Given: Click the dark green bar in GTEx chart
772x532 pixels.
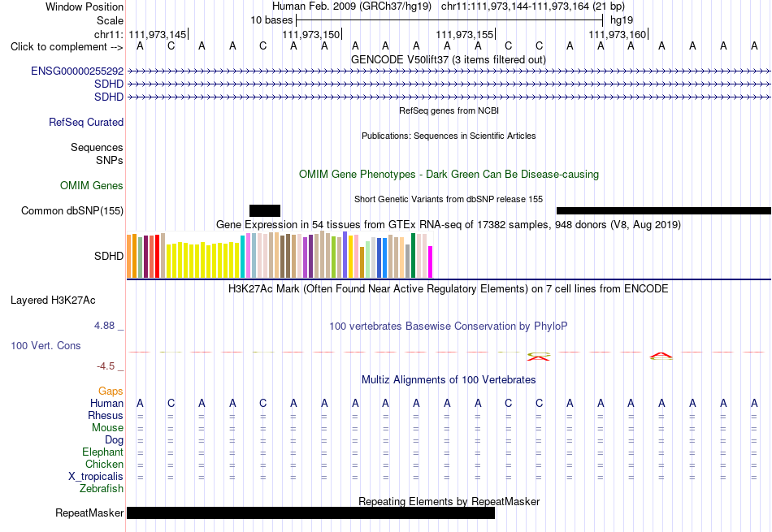Looking at the screenshot, I should (413, 256).
